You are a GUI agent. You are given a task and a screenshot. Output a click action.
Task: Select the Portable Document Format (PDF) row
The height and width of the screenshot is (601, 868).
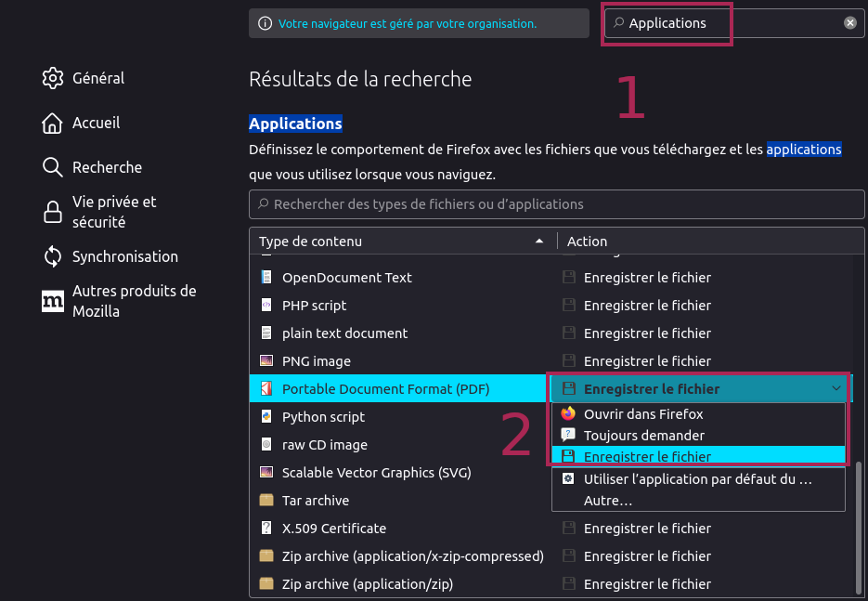click(397, 388)
